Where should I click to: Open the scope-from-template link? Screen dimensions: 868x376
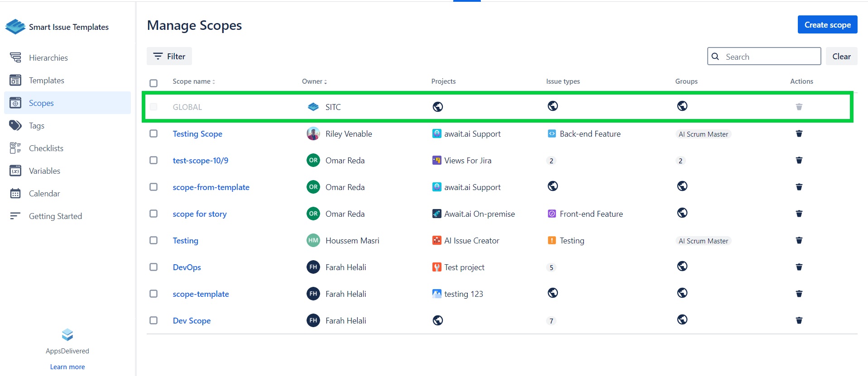coord(211,187)
